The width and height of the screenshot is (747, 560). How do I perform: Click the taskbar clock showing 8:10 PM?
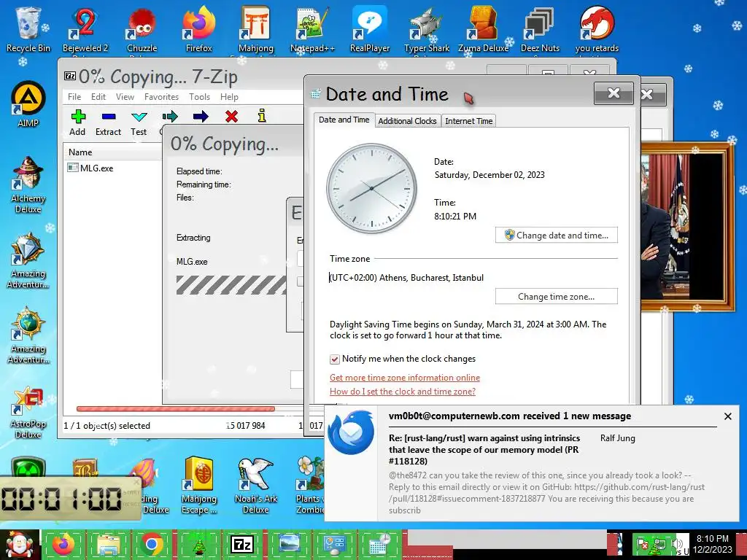coord(713,544)
